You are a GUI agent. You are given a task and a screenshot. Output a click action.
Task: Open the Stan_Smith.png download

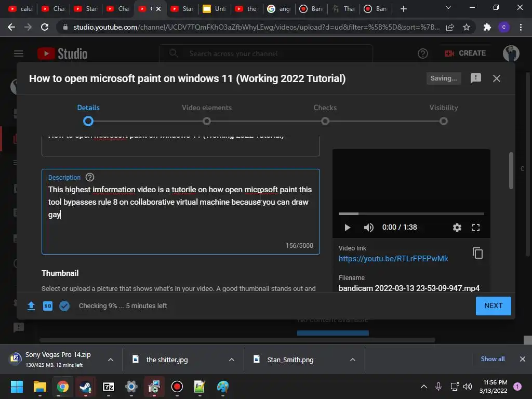click(290, 360)
